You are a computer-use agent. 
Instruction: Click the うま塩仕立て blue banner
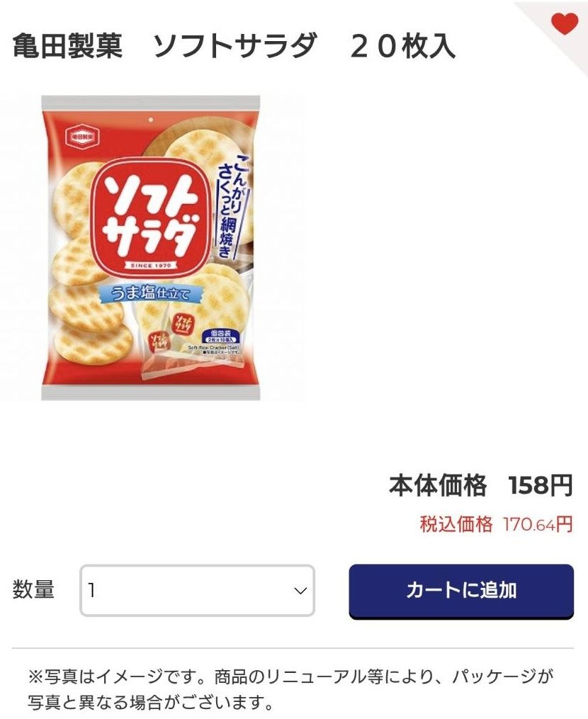click(x=150, y=293)
